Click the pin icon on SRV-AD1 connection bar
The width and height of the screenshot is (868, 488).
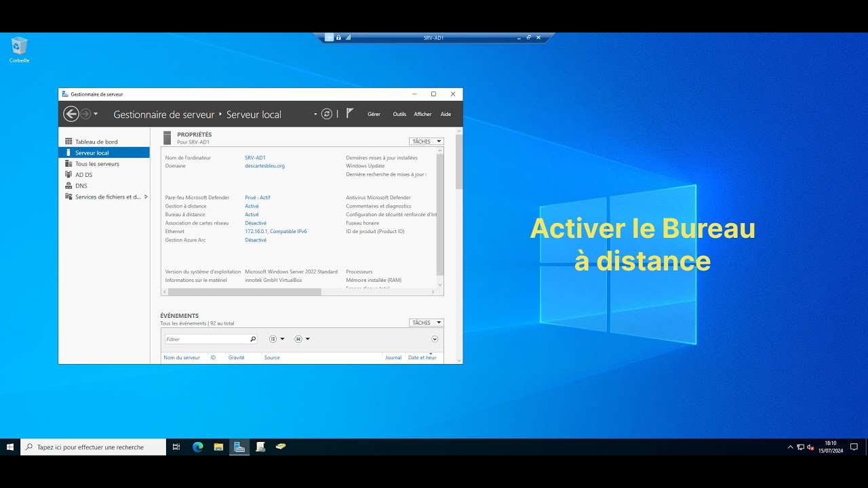click(330, 38)
